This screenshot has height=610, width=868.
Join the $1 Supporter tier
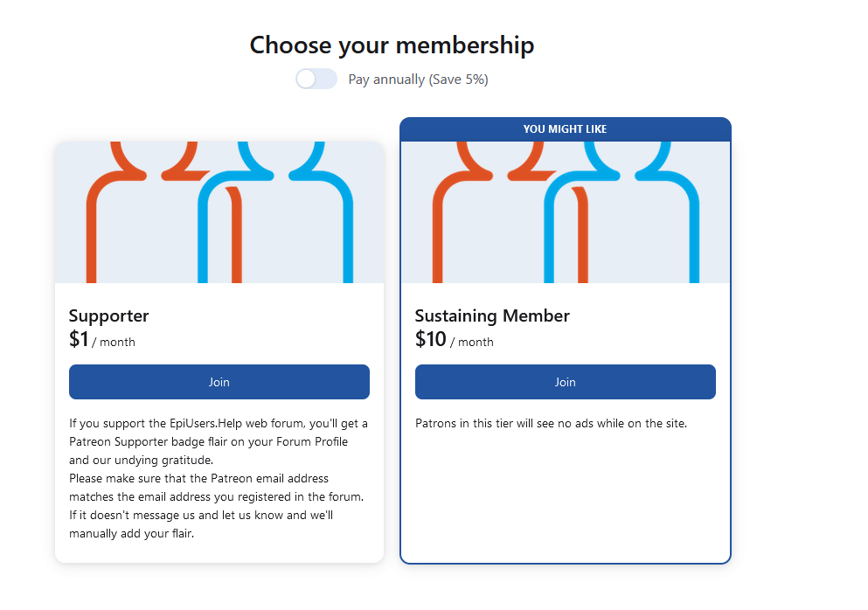(x=219, y=382)
